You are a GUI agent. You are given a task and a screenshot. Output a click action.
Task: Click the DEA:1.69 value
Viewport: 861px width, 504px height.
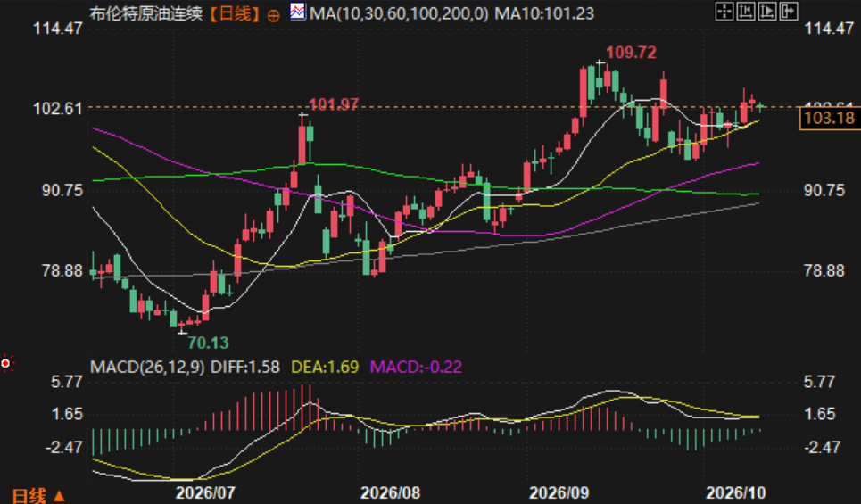coord(325,367)
